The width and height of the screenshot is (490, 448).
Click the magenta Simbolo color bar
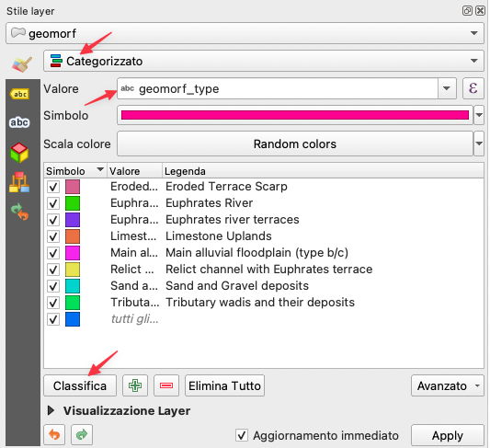[295, 115]
